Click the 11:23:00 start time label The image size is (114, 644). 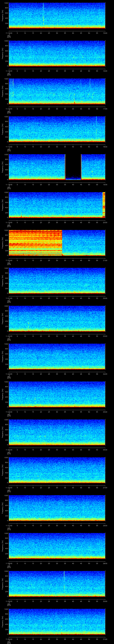pos(9,374)
